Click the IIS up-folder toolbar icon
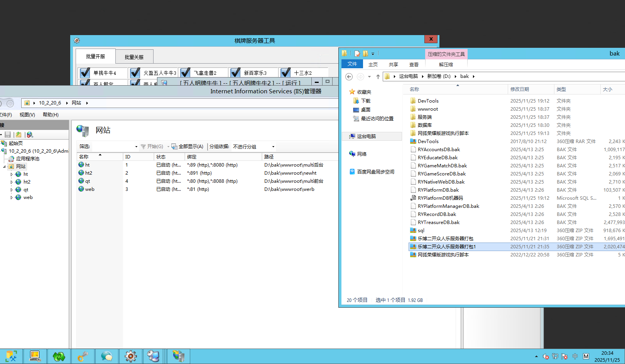Viewport: 625px width, 364px height. coord(19,135)
